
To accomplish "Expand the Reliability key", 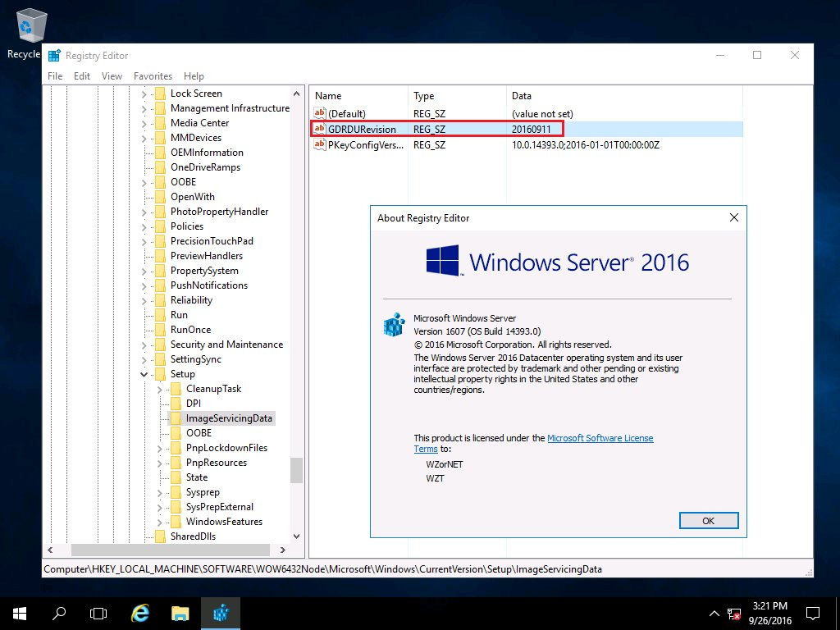I will [144, 300].
